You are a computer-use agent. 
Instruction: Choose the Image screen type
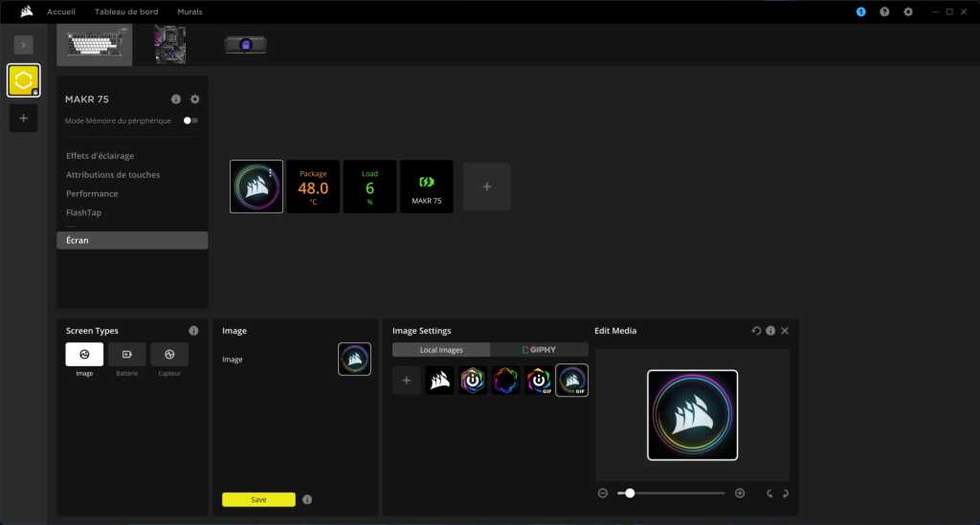tap(84, 355)
